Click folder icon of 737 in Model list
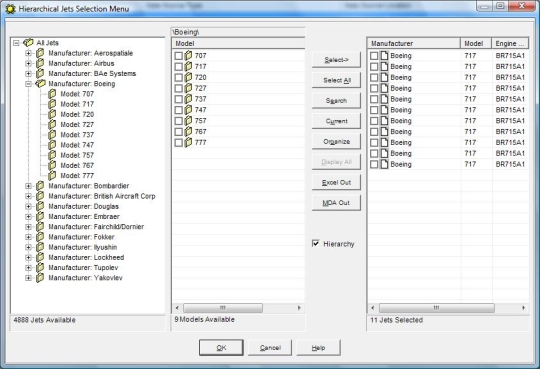The image size is (540, 369). tap(188, 99)
